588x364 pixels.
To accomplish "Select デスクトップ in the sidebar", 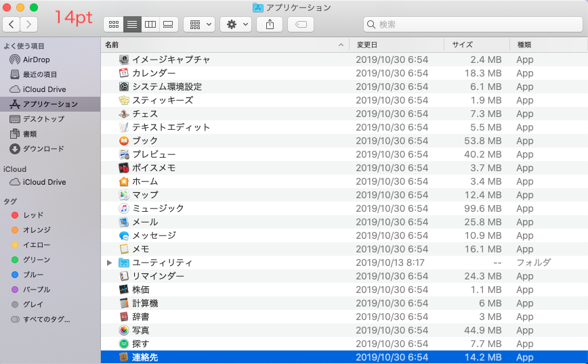I will click(43, 119).
